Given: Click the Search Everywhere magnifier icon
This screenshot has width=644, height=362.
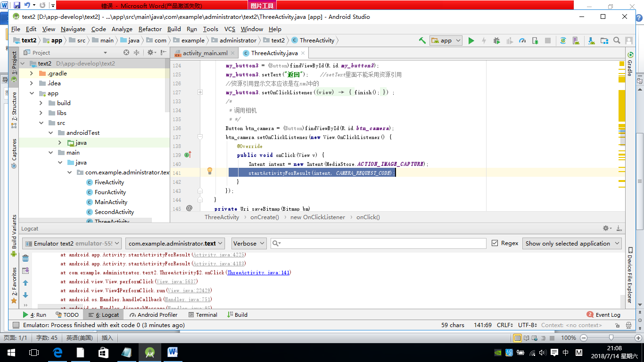Looking at the screenshot, I should click(x=617, y=41).
